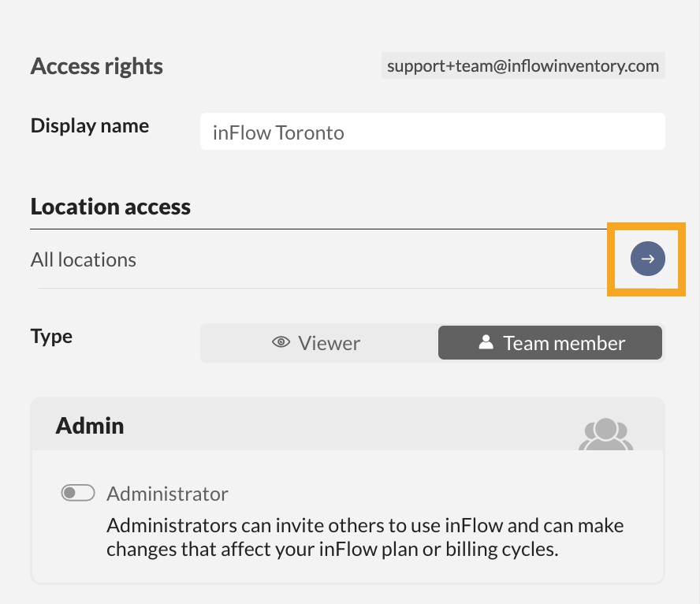The image size is (700, 604).
Task: Click the arrow icon beside All locations
Action: pyautogui.click(x=648, y=259)
